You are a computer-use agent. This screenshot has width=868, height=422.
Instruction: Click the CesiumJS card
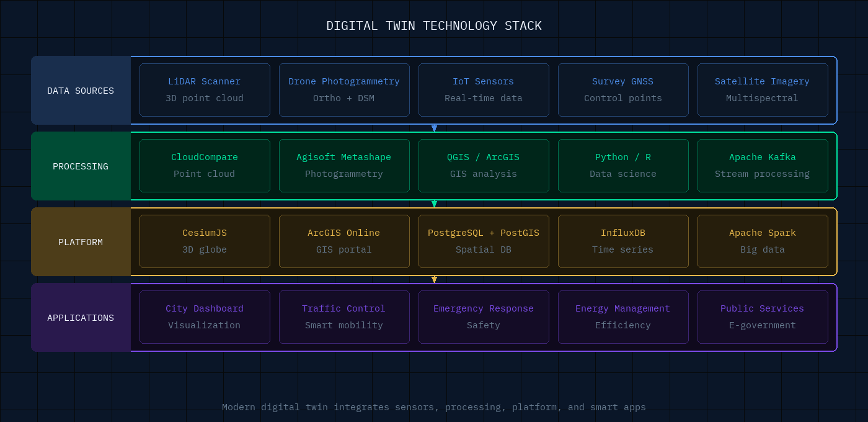coord(205,241)
